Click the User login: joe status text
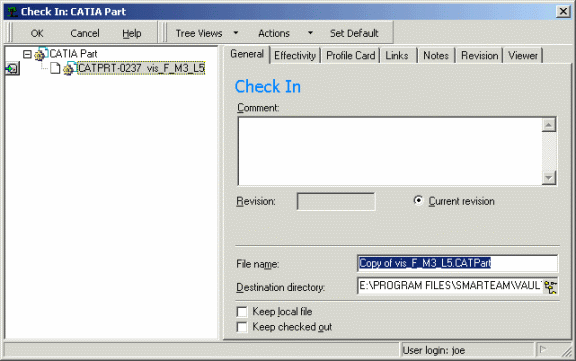Screen dimensions: 576x361 point(433,350)
